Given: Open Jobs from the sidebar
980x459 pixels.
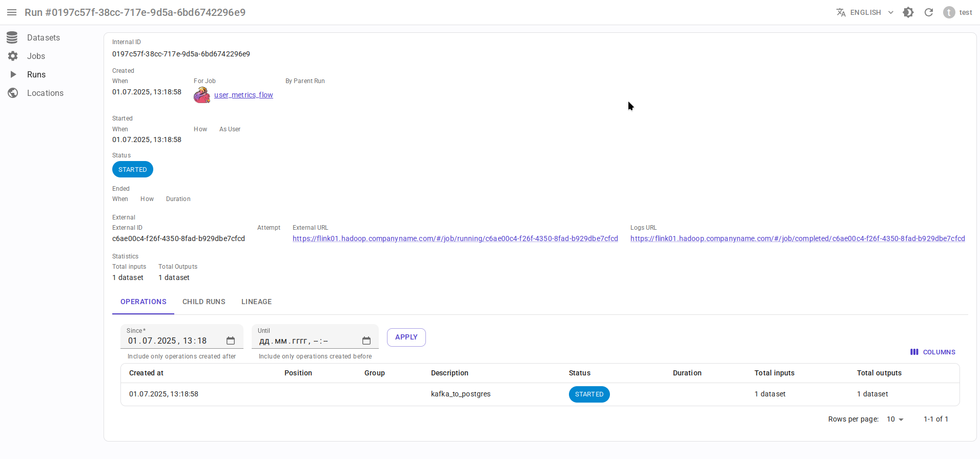Looking at the screenshot, I should (x=36, y=56).
